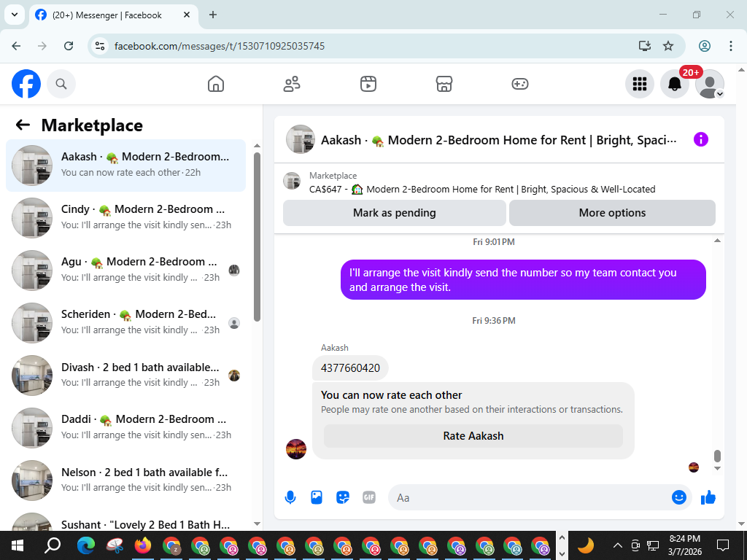
Task: Click the chat scroll-down arrow
Action: (717, 469)
